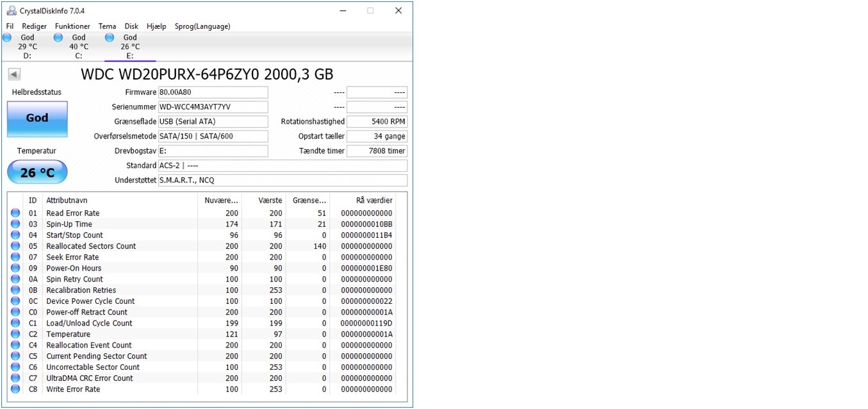Screen dimensions: 868x409
Task: Click status orb for Seek Error Rate
Action: pyautogui.click(x=15, y=257)
